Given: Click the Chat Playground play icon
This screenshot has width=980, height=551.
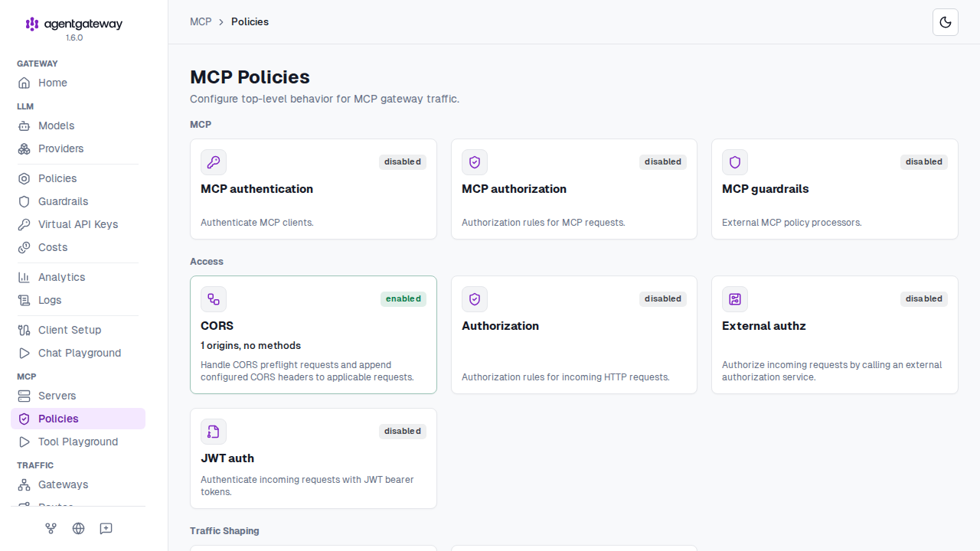Looking at the screenshot, I should pos(24,353).
